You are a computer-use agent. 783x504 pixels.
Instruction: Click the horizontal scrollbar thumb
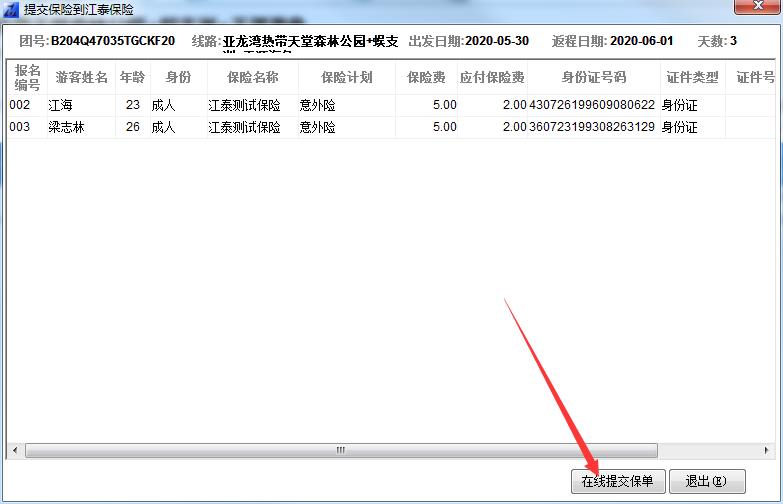(x=340, y=450)
